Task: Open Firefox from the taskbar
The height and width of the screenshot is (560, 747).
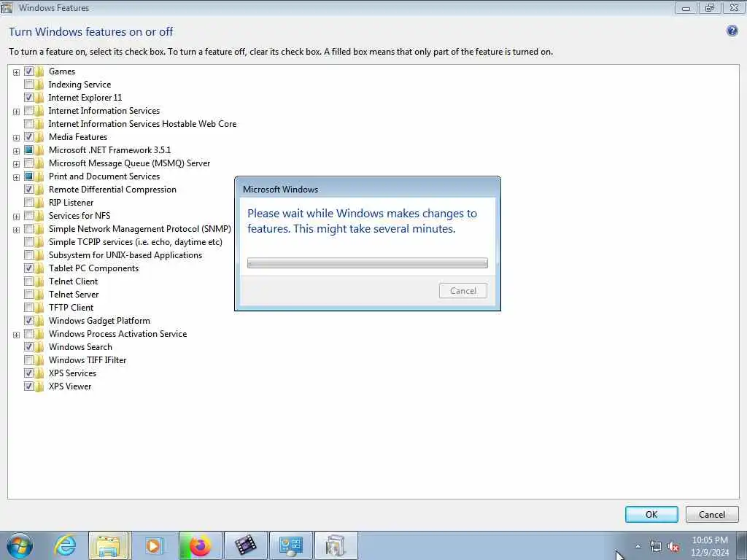Action: pyautogui.click(x=200, y=545)
